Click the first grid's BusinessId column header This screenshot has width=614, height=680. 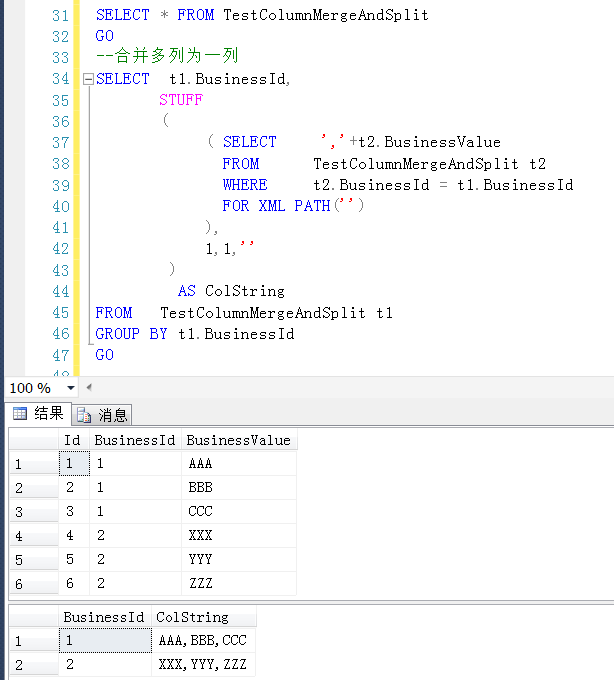tap(135, 440)
